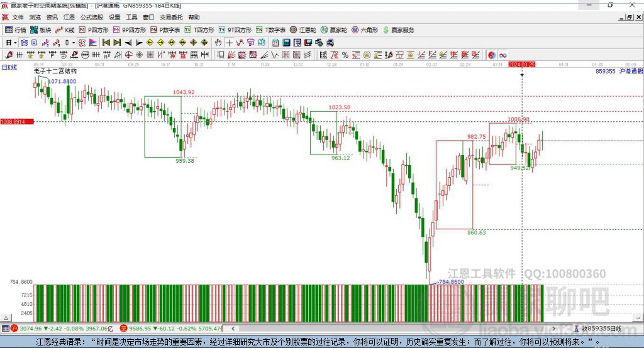Click the first yellow diamond arrow icon
The height and width of the screenshot is (348, 644).
click(x=150, y=43)
